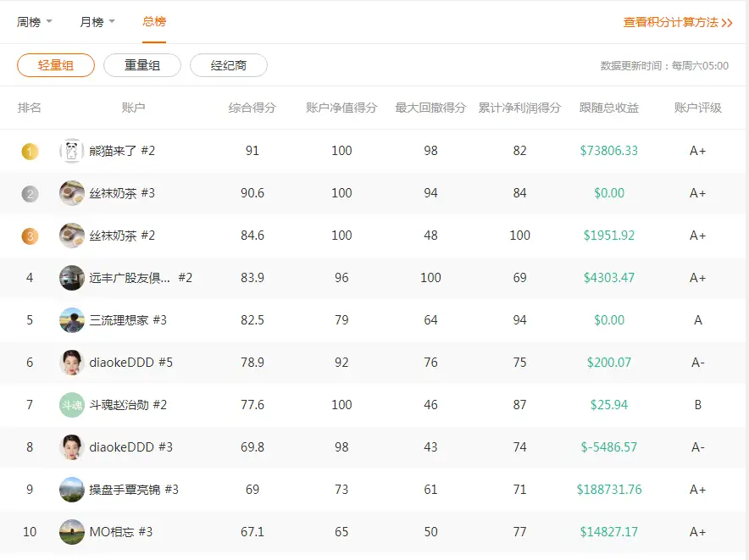Open the green 斗魂 avatar icon

tap(72, 405)
